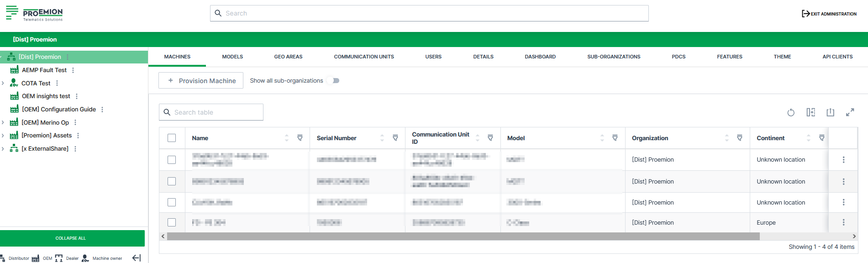Image resolution: width=868 pixels, height=263 pixels.
Task: Expand the [Proemion] Assets tree node
Action: coord(3,136)
